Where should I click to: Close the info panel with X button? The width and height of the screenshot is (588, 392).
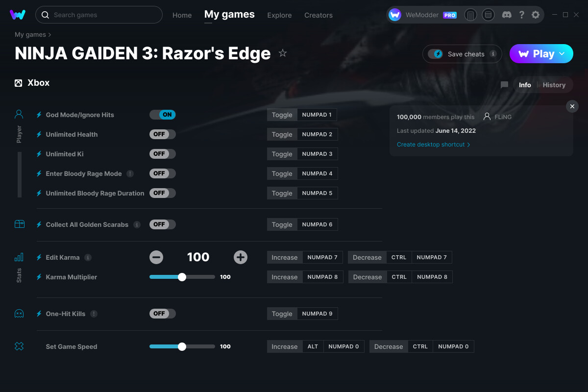[x=572, y=106]
